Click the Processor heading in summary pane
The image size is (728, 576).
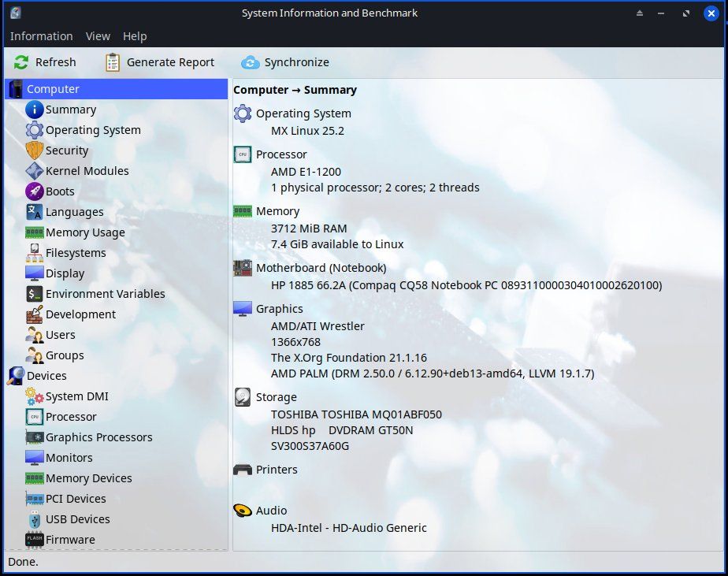pyautogui.click(x=281, y=154)
